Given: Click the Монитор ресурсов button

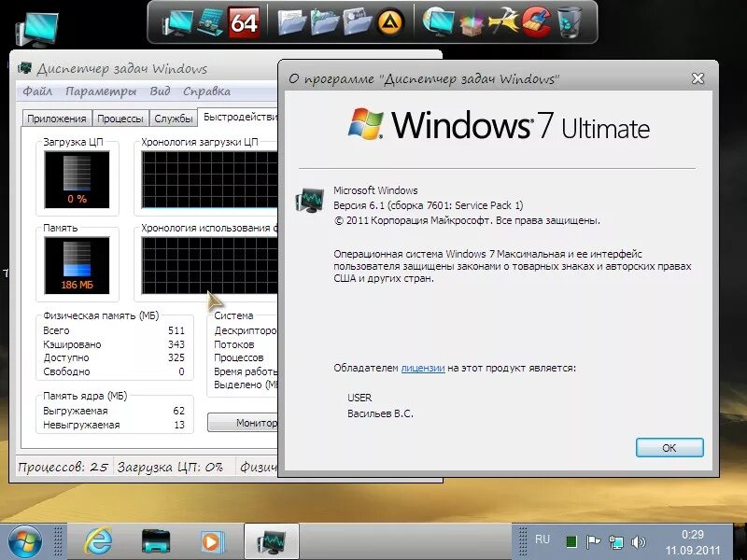Looking at the screenshot, I should (x=243, y=423).
